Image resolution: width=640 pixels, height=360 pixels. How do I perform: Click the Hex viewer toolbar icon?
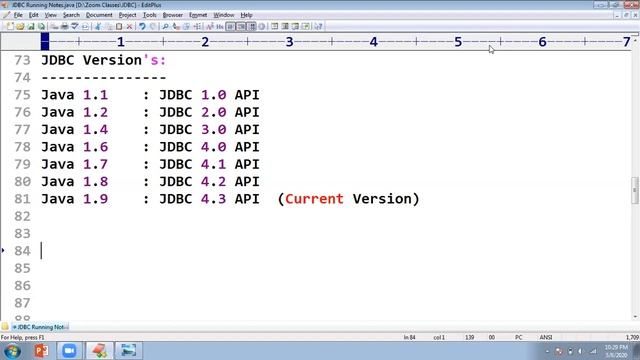point(220,27)
